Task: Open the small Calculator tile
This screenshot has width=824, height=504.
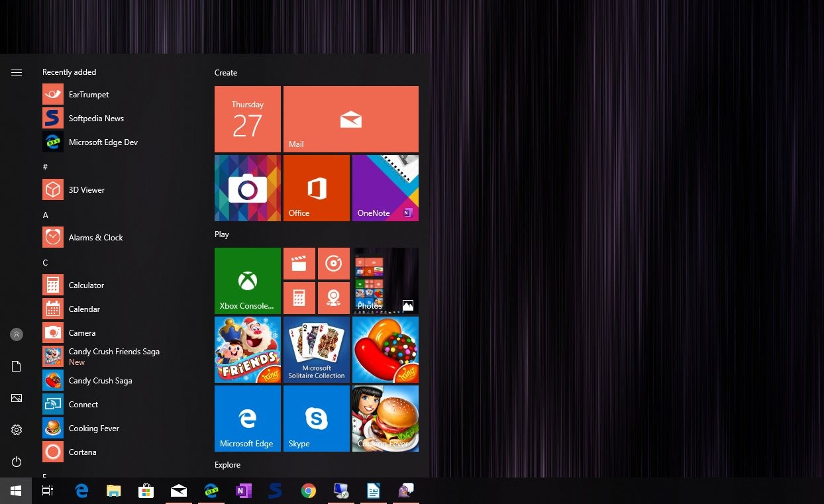Action: tap(299, 298)
